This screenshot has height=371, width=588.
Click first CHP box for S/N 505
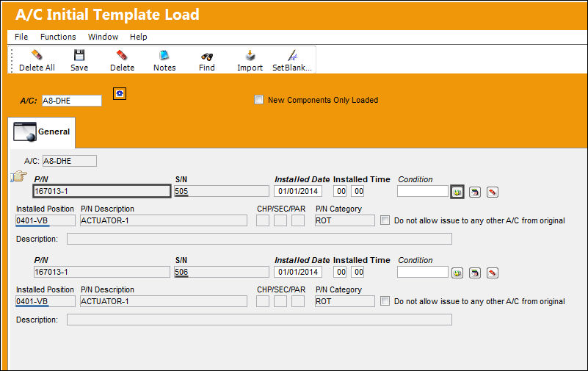coord(263,220)
